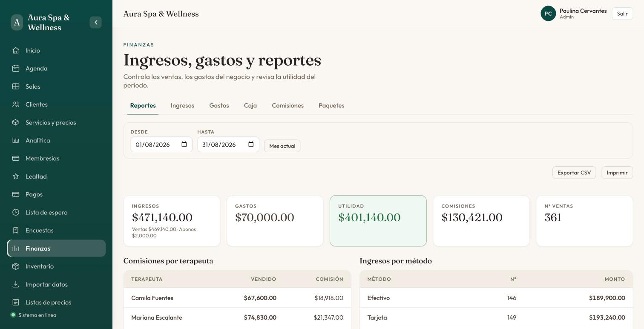Viewport: 644px width, 329px height.
Task: Click the Importar datos download icon
Action: (16, 284)
